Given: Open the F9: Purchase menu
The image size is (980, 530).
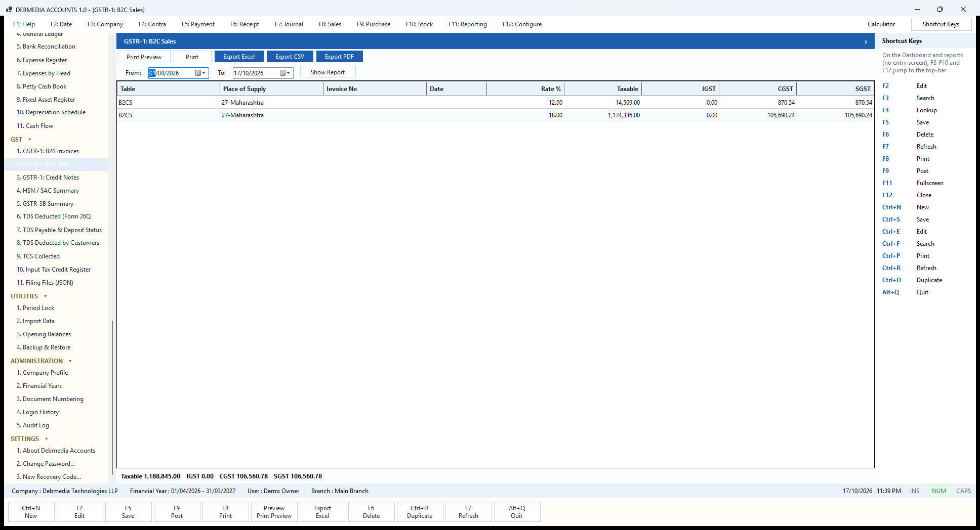Looking at the screenshot, I should [x=374, y=24].
